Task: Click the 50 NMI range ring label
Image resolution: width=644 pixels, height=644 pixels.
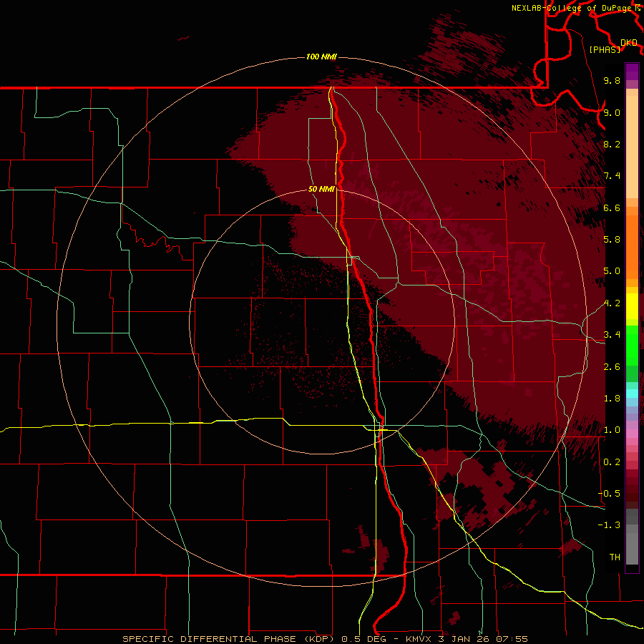Action: (321, 189)
